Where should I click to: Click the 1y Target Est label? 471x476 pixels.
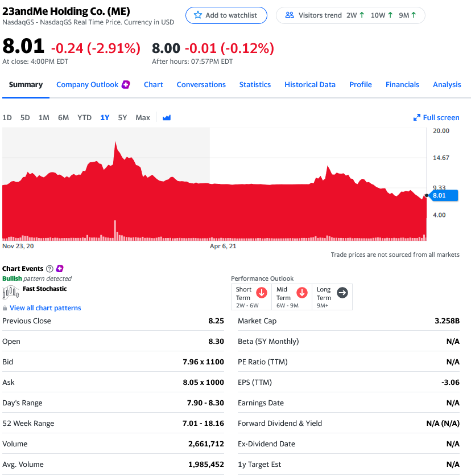(259, 465)
